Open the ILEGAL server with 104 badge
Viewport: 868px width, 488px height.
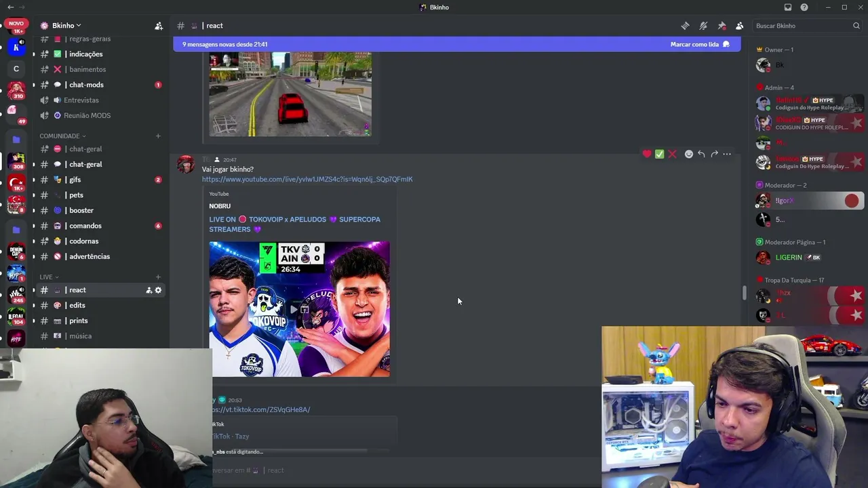tap(16, 317)
